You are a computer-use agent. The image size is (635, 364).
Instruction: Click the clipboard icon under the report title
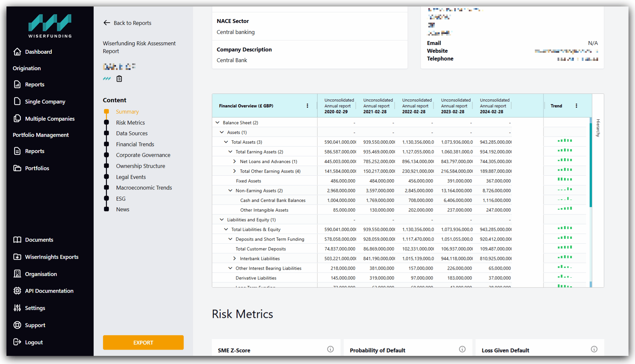[119, 79]
